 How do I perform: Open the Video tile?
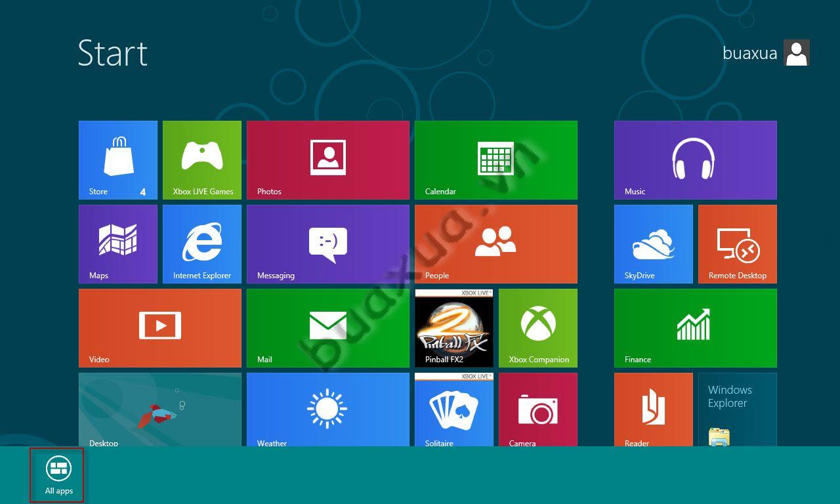(160, 328)
